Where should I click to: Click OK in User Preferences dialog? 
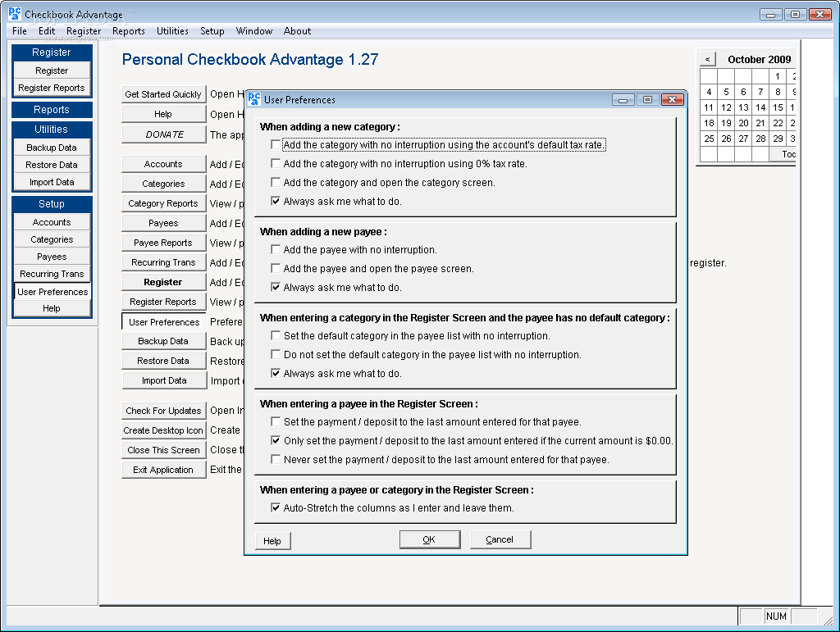click(x=430, y=539)
